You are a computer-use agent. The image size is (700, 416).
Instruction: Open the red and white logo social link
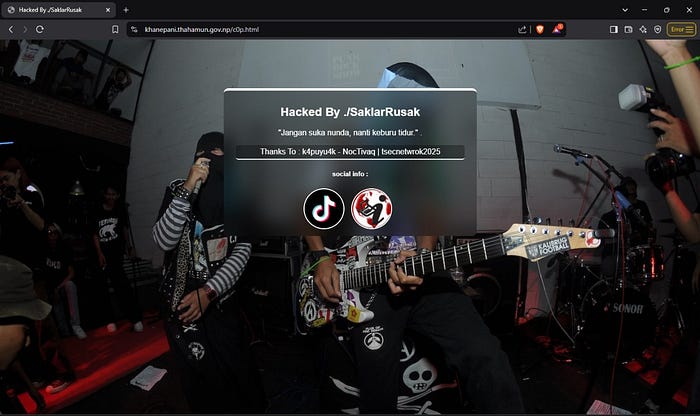(x=371, y=208)
